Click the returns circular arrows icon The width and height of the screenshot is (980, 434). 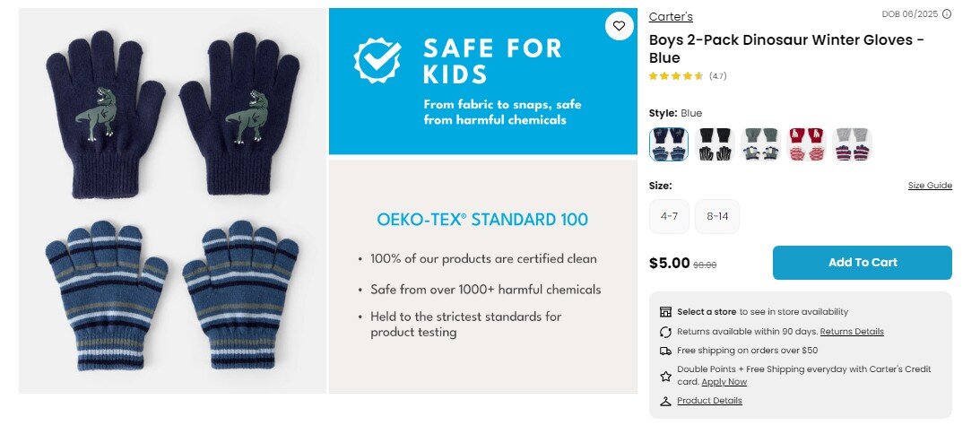pos(665,332)
